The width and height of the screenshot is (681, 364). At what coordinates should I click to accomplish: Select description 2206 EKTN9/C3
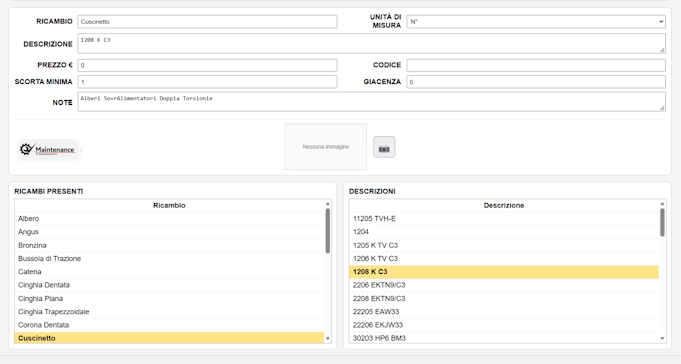[x=504, y=285]
